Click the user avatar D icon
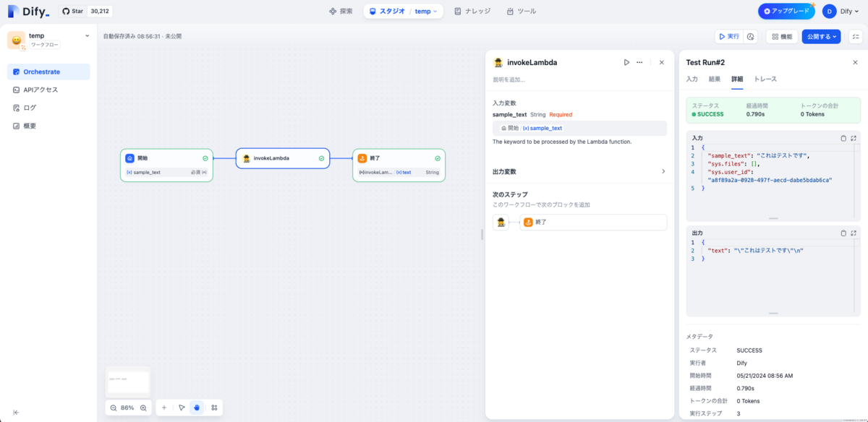Viewport: 868px width, 422px height. [x=830, y=12]
